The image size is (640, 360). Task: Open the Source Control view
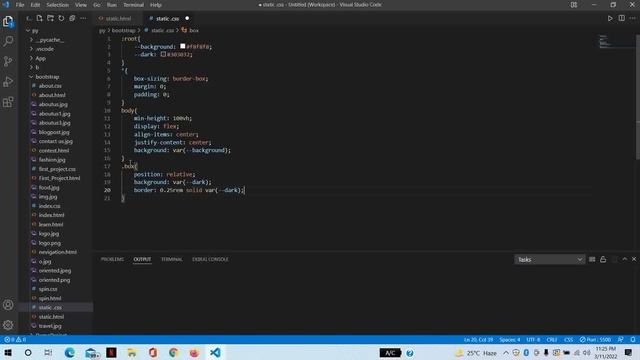[x=8, y=61]
